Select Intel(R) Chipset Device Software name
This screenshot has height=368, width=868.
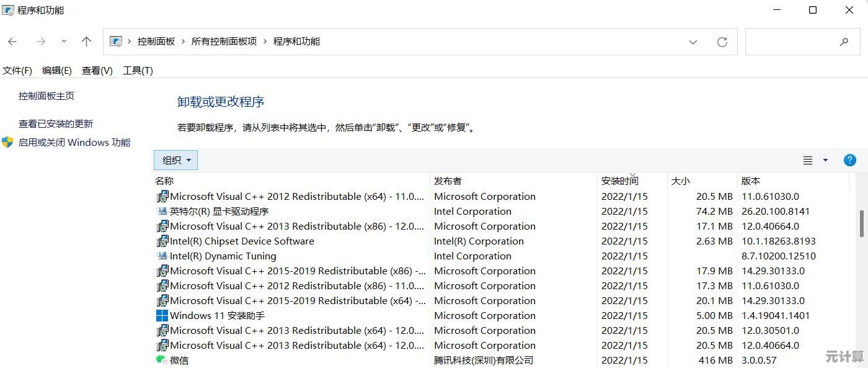coord(242,241)
